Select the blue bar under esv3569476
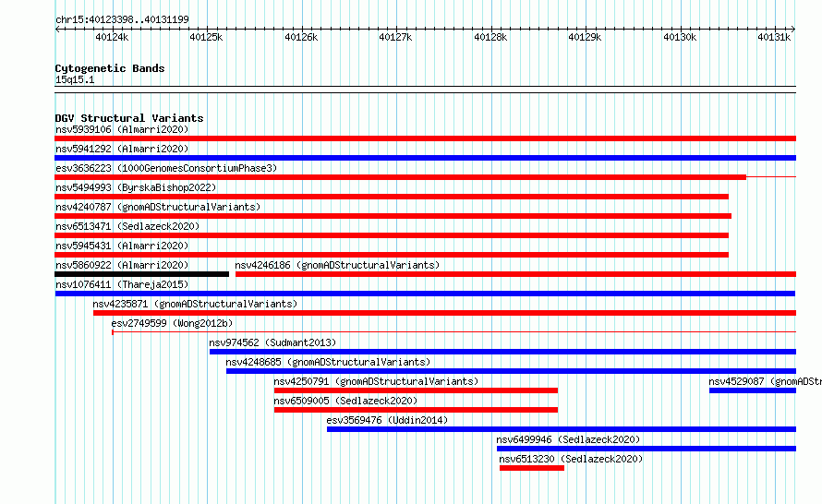822x504 pixels. (x=562, y=429)
